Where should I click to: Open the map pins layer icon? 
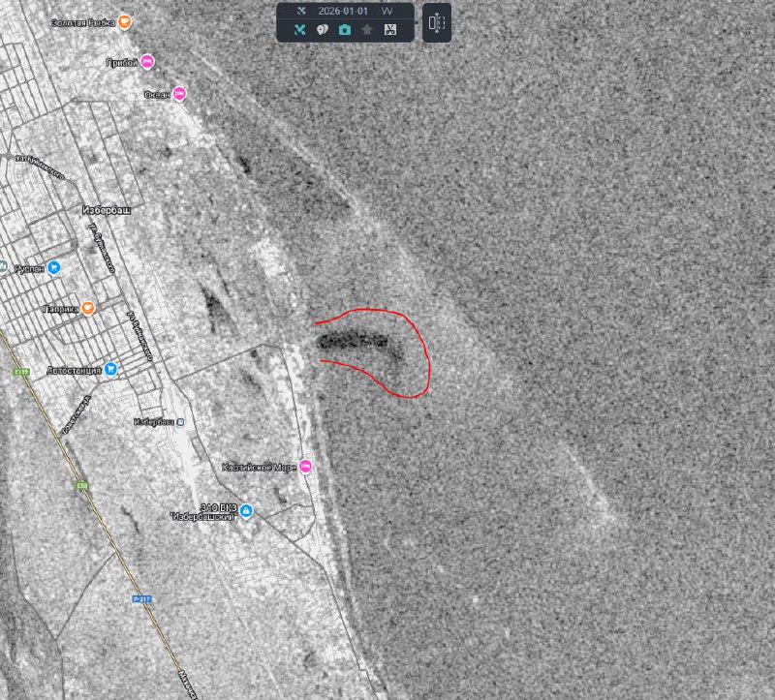pyautogui.click(x=323, y=30)
